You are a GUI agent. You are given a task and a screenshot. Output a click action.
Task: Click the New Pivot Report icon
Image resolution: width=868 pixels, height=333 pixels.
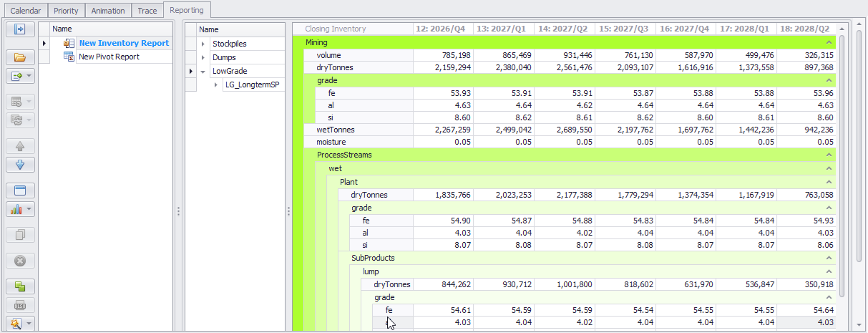click(x=69, y=57)
